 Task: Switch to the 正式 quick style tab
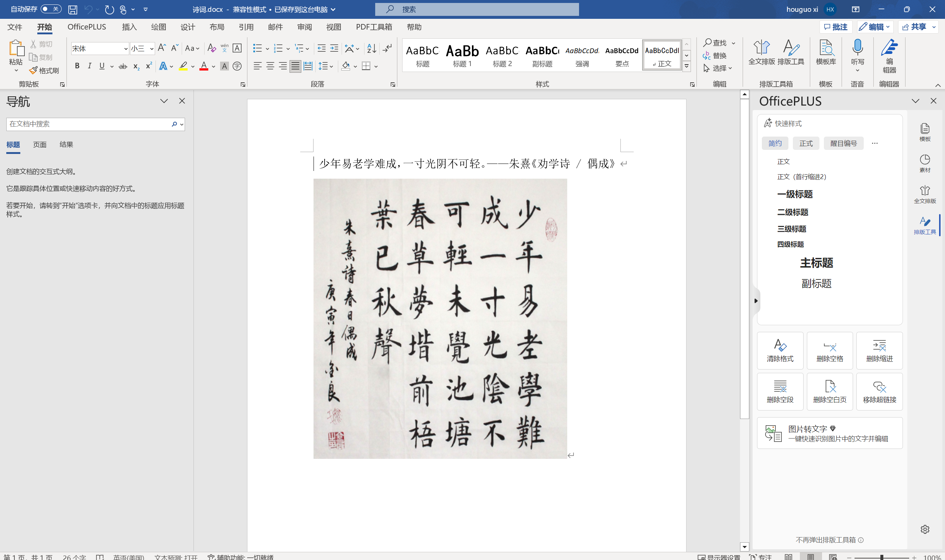[x=806, y=143]
